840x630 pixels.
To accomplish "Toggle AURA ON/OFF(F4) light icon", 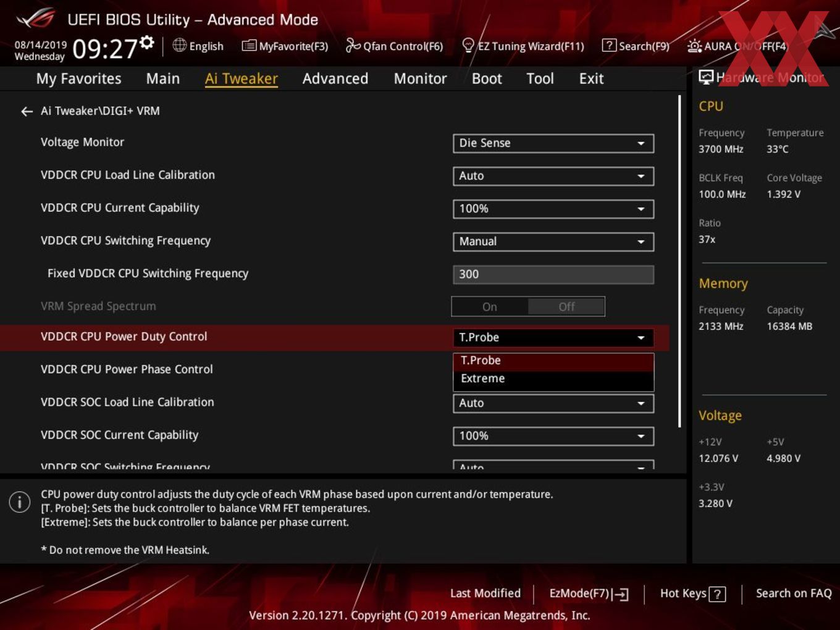I will pyautogui.click(x=694, y=46).
